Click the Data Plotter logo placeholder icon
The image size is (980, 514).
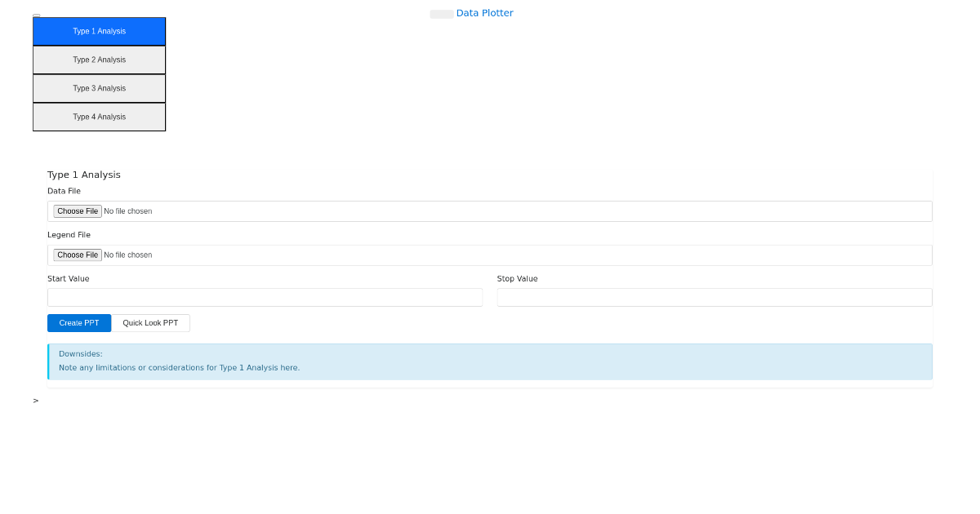click(x=441, y=14)
